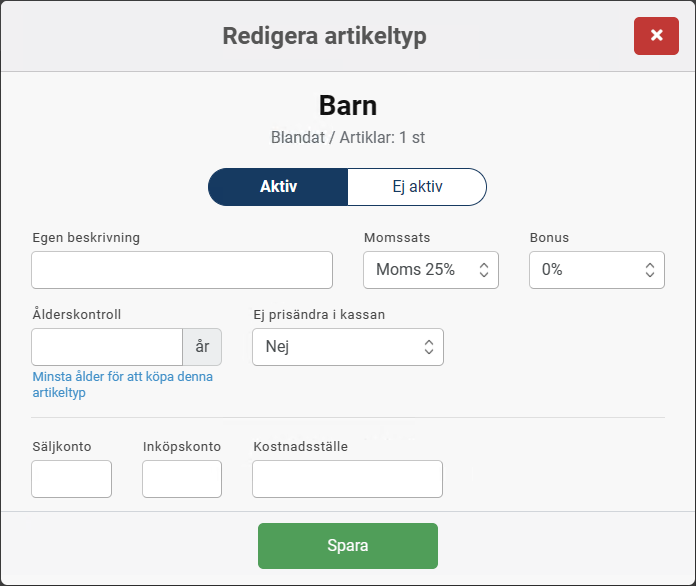This screenshot has width=696, height=586.
Task: Select the Inköpskonto field
Action: point(182,479)
